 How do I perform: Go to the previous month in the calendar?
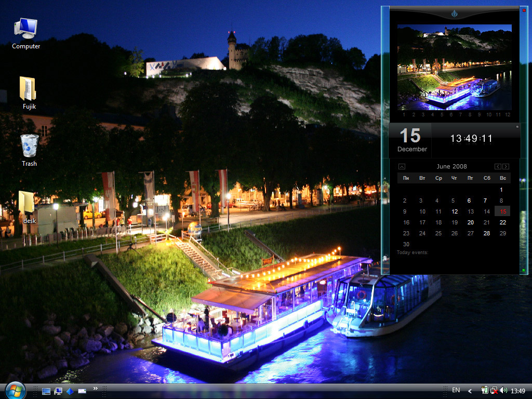click(x=497, y=166)
